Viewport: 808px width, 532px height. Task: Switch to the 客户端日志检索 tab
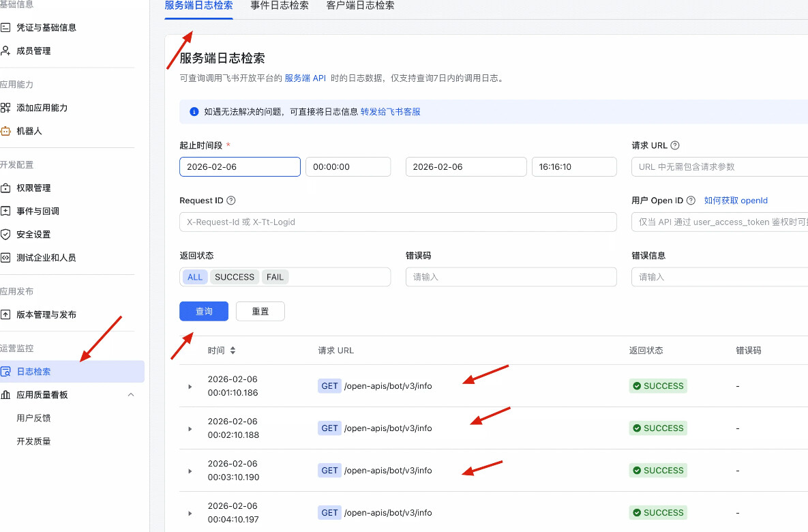360,5
